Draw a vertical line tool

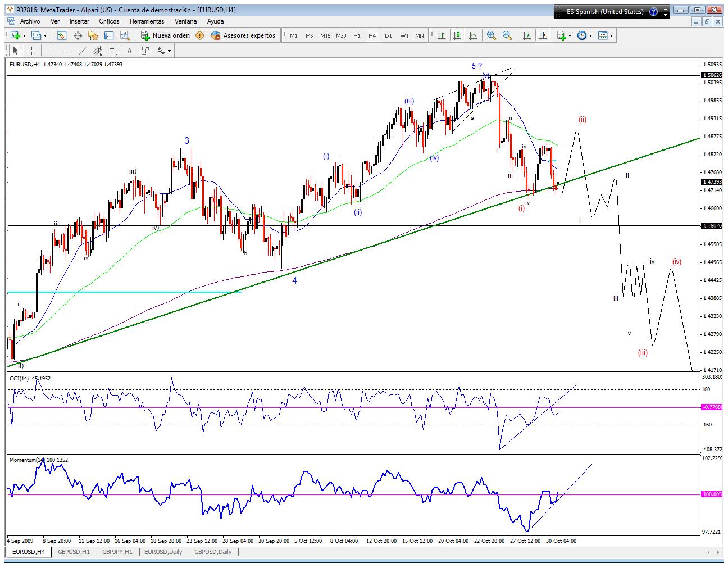(x=51, y=51)
